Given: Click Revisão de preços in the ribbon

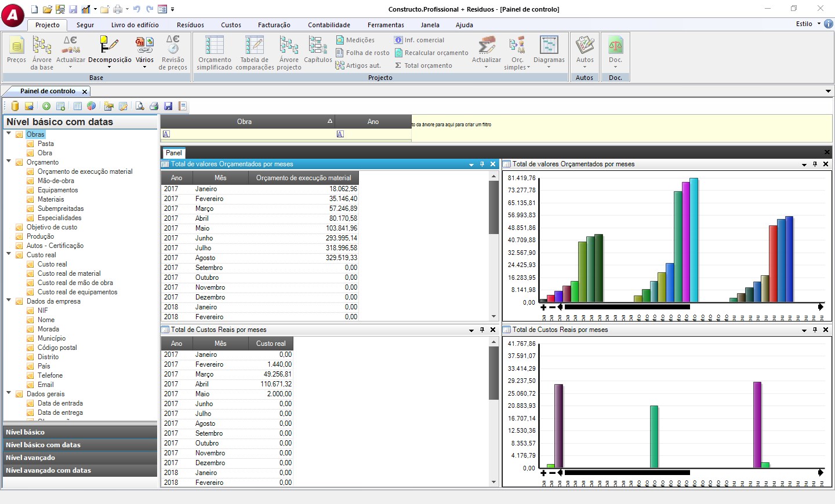Looking at the screenshot, I should tap(173, 53).
